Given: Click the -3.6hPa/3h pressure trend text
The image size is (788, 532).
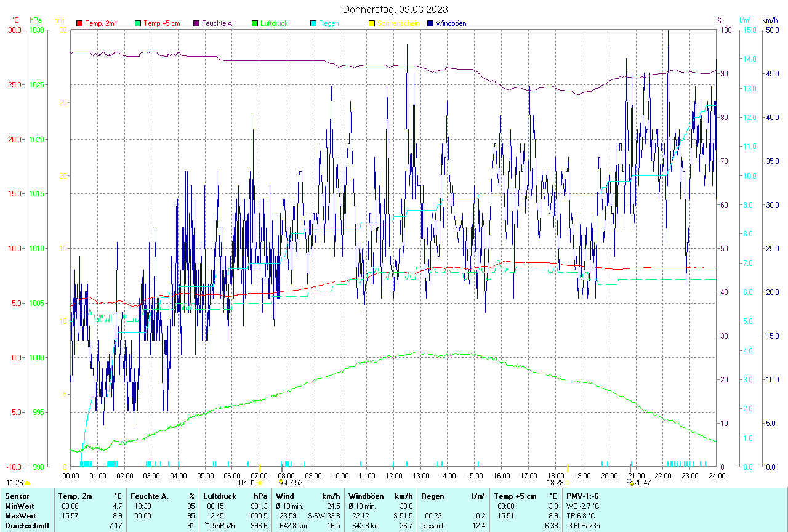Looking at the screenshot, I should 584,526.
